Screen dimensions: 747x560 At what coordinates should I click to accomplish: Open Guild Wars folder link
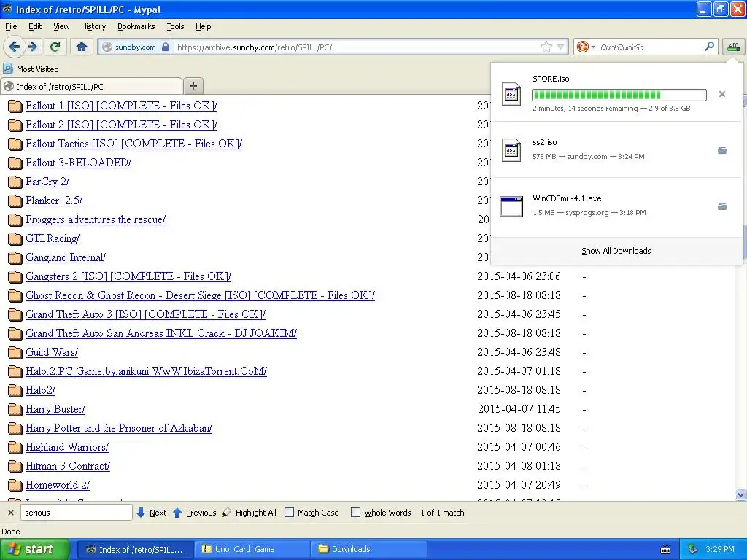pyautogui.click(x=52, y=352)
